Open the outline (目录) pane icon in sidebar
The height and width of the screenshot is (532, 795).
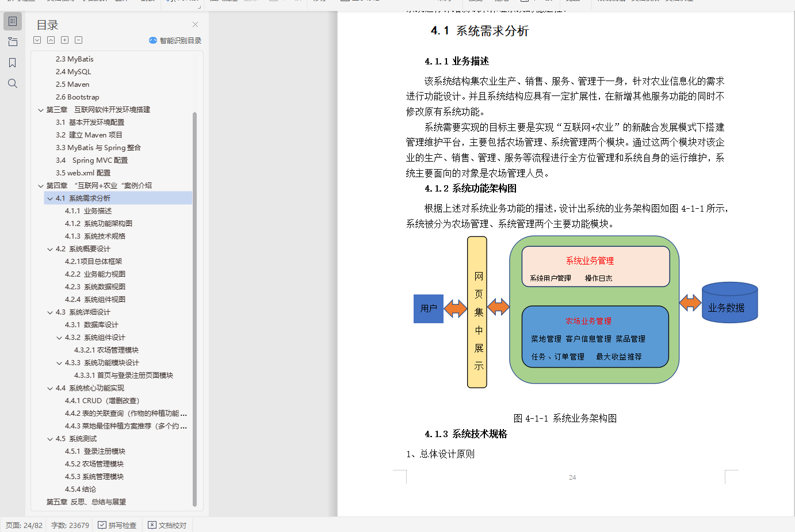[13, 21]
